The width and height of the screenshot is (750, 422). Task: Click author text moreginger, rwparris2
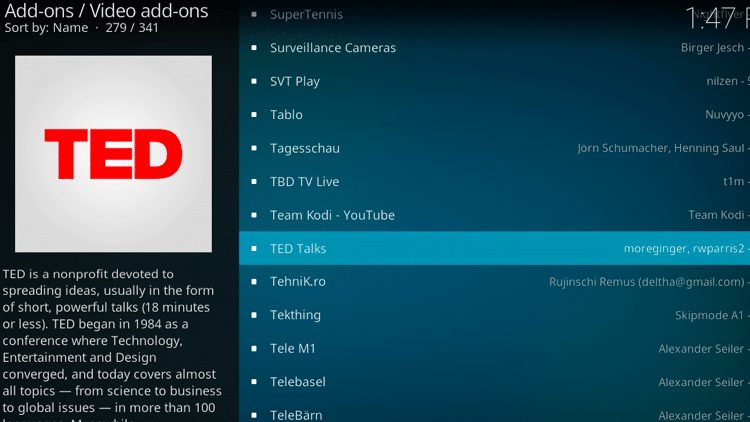click(x=684, y=249)
